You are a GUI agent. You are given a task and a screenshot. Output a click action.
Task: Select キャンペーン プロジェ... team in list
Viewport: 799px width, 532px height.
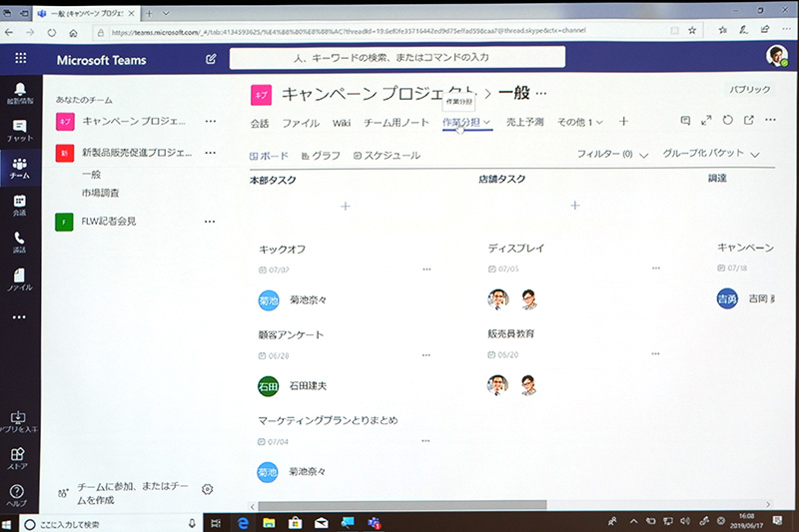click(134, 121)
